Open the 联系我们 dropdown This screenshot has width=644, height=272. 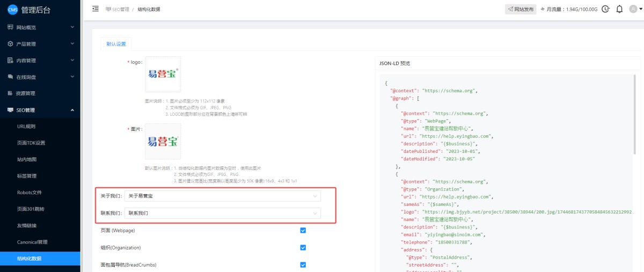pos(222,213)
